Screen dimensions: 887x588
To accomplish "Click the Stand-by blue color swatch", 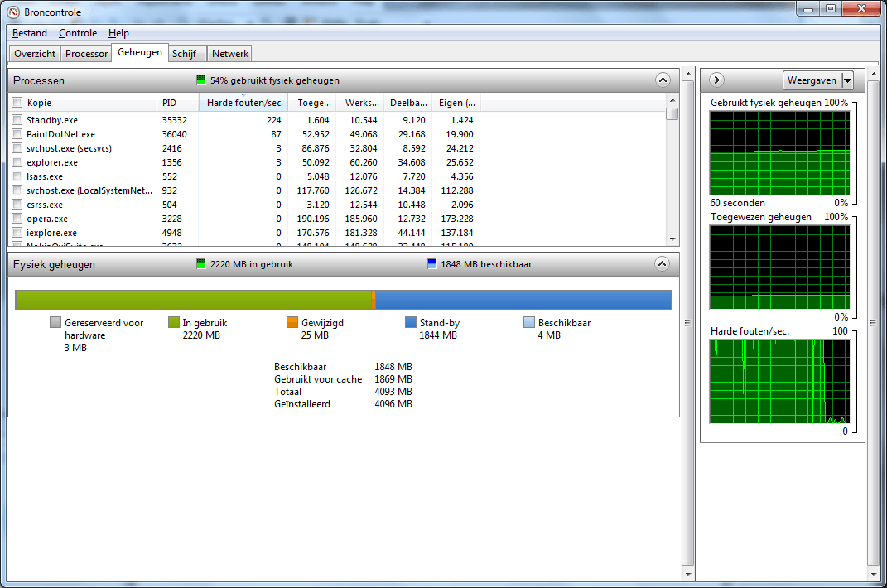I will point(411,322).
